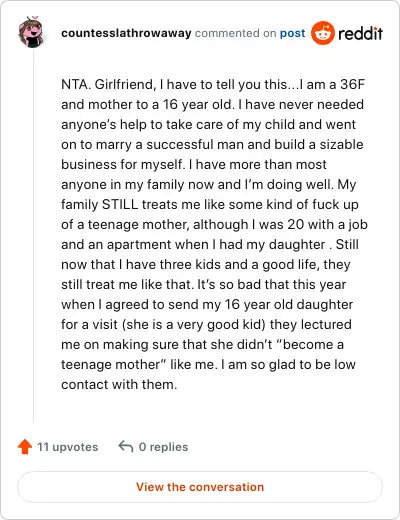Click the 'reddit' wordmark text
Image resolution: width=400 pixels, height=520 pixels.
360,33
